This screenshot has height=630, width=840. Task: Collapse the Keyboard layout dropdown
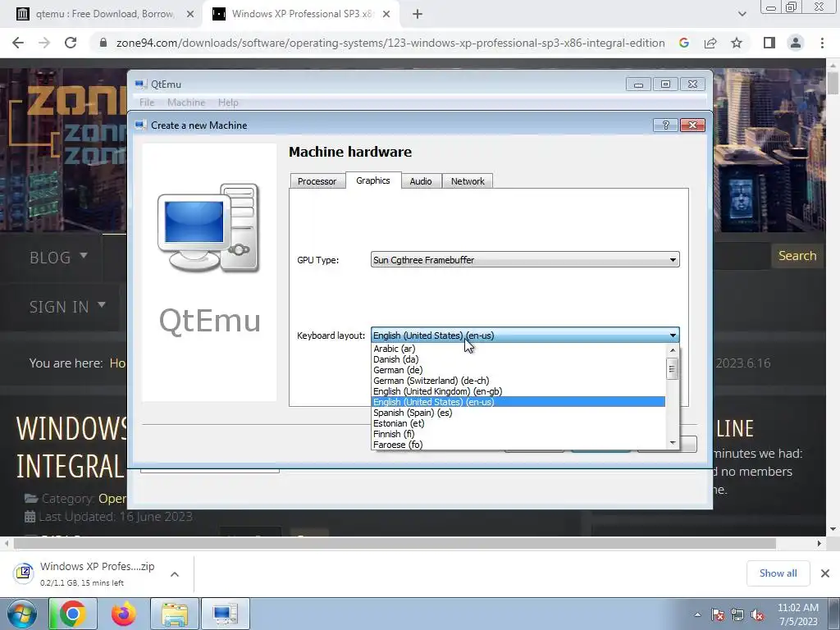coord(525,336)
